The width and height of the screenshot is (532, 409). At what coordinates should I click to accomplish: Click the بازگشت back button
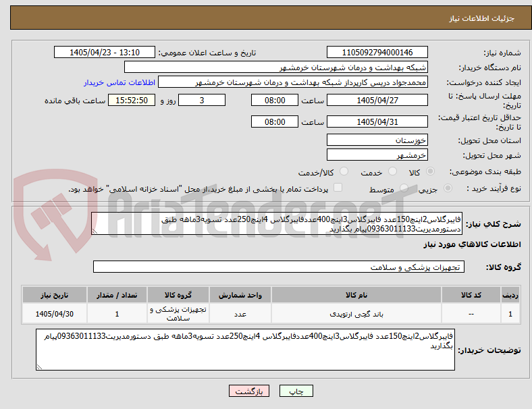tap(249, 391)
